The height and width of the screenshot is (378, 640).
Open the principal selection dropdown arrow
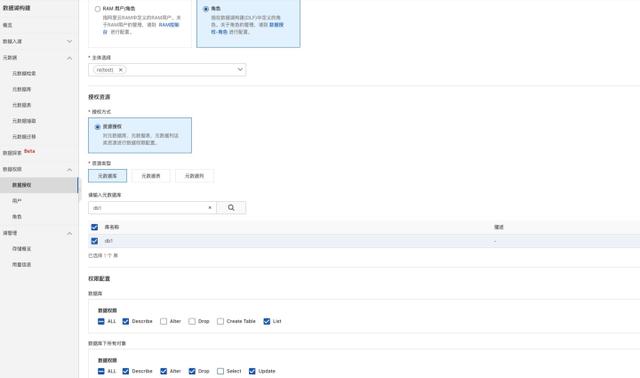(240, 70)
